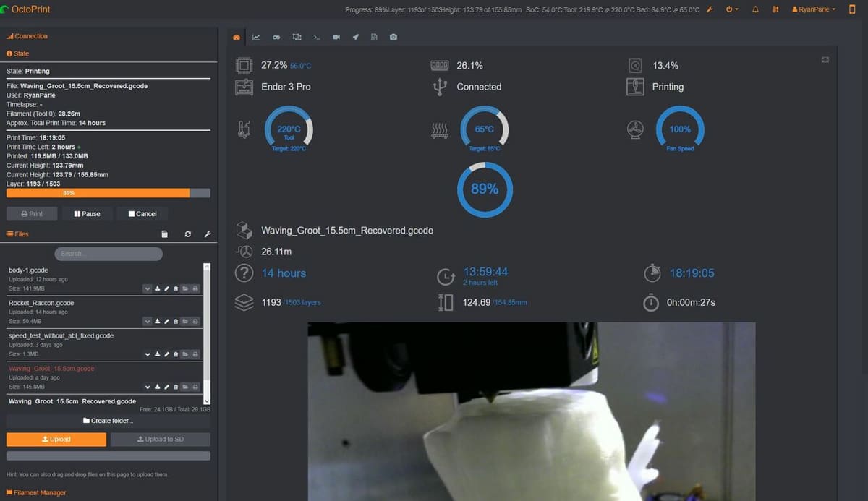Open the Temperature graph tab
Screen dimensions: 868x501
click(256, 37)
